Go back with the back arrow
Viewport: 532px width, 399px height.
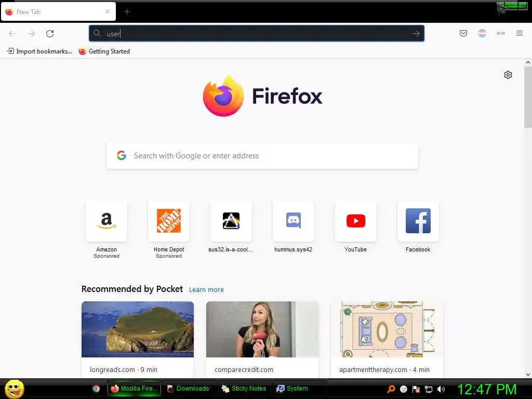coord(12,34)
